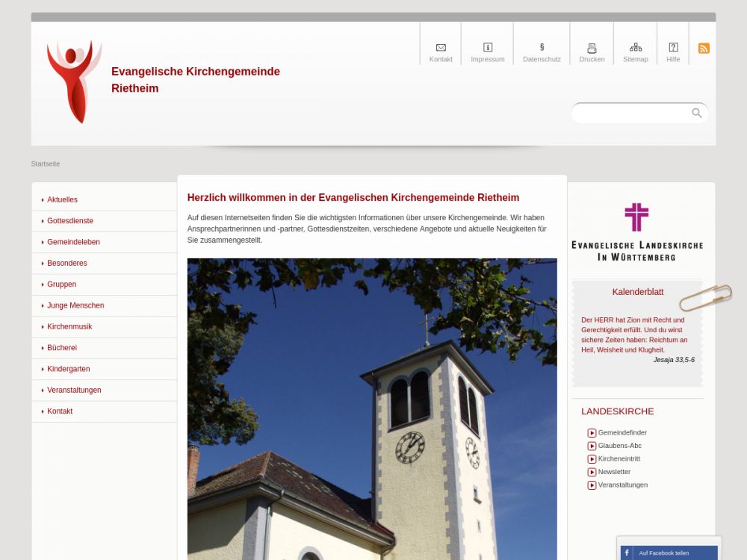The width and height of the screenshot is (747, 560).
Task: Click the Drucken printer icon
Action: pyautogui.click(x=592, y=48)
